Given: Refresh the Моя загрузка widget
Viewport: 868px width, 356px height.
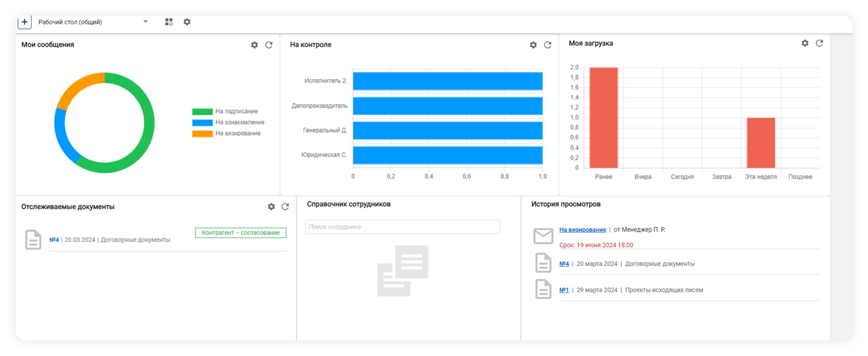Looking at the screenshot, I should [819, 43].
